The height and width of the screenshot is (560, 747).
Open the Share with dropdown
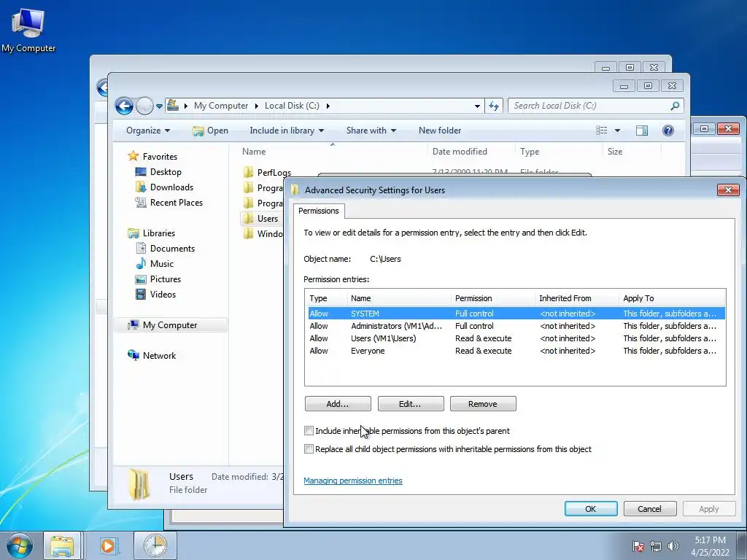(371, 131)
